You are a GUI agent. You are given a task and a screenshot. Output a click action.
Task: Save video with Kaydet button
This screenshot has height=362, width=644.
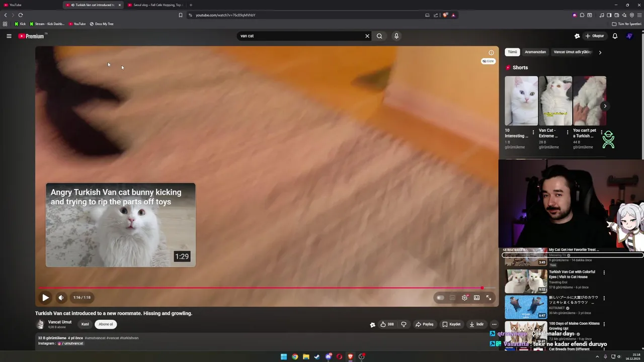[x=451, y=324]
